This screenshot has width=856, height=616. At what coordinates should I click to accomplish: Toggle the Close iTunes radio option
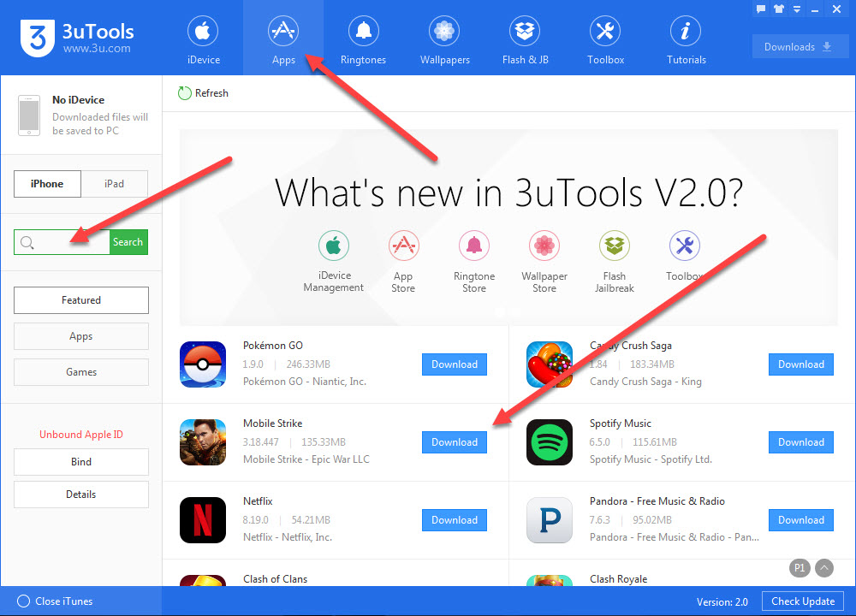tap(23, 601)
